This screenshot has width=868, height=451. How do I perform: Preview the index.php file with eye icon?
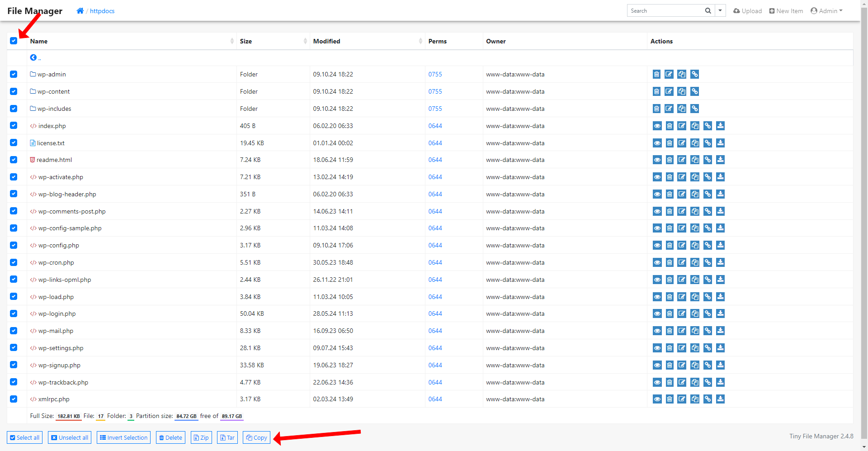(657, 126)
